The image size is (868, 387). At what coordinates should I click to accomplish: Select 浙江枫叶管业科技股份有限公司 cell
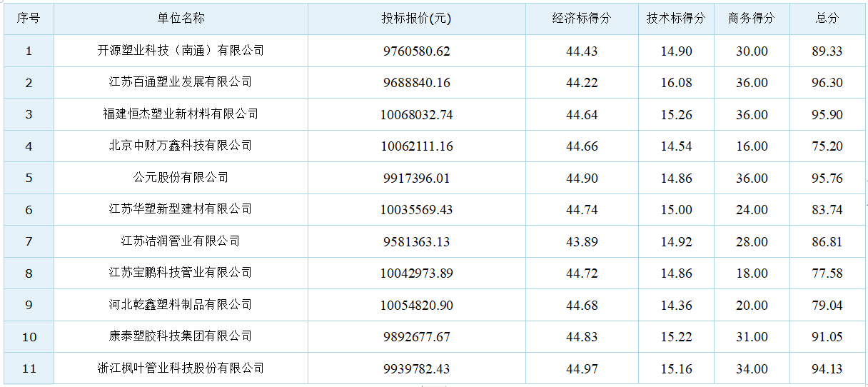(181, 368)
